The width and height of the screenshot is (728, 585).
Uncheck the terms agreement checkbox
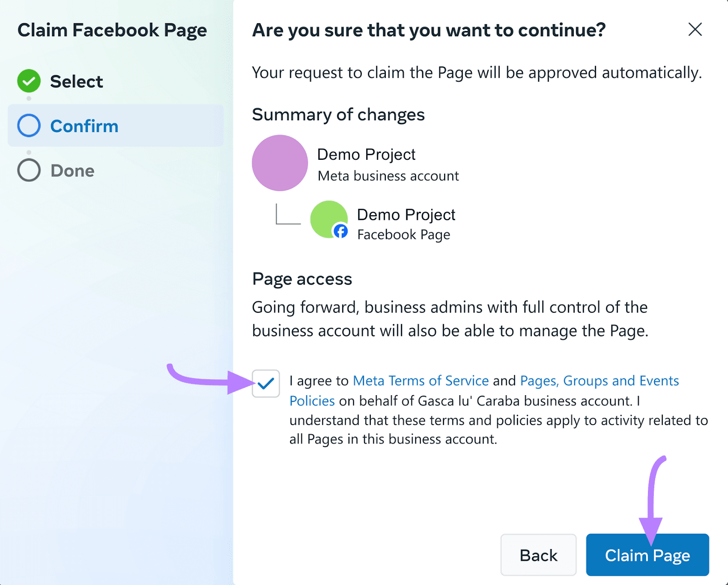click(x=266, y=384)
